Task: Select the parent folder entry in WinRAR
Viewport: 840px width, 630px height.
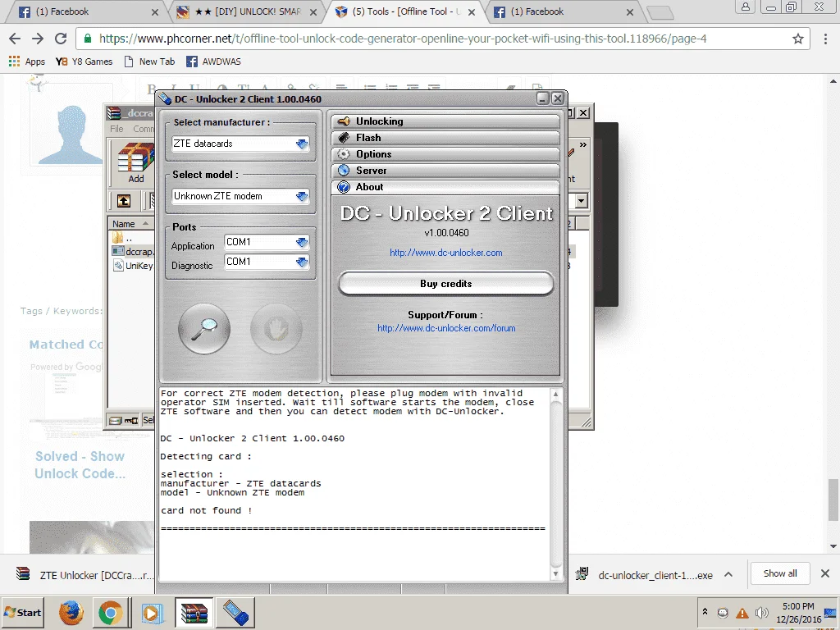Action: click(x=123, y=238)
